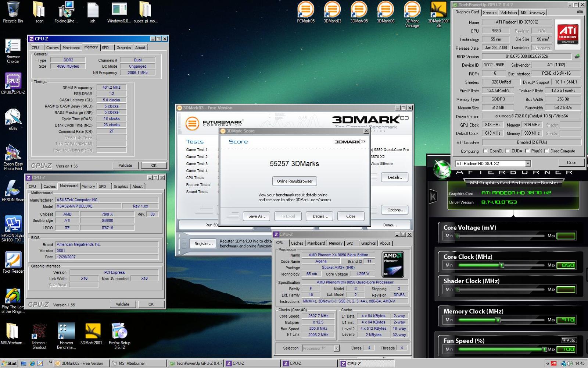This screenshot has height=368, width=588.
Task: Click the Demo button in 3DMark03
Action: [x=390, y=225]
